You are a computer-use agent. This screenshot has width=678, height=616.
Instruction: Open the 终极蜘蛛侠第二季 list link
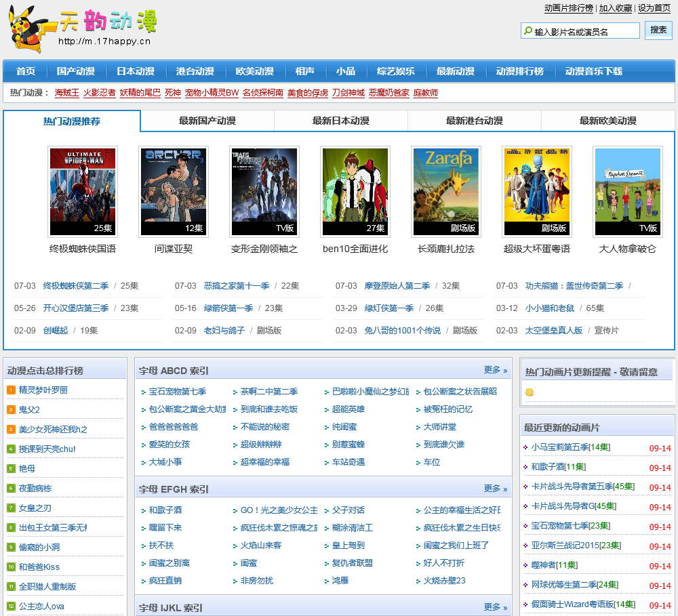[76, 286]
